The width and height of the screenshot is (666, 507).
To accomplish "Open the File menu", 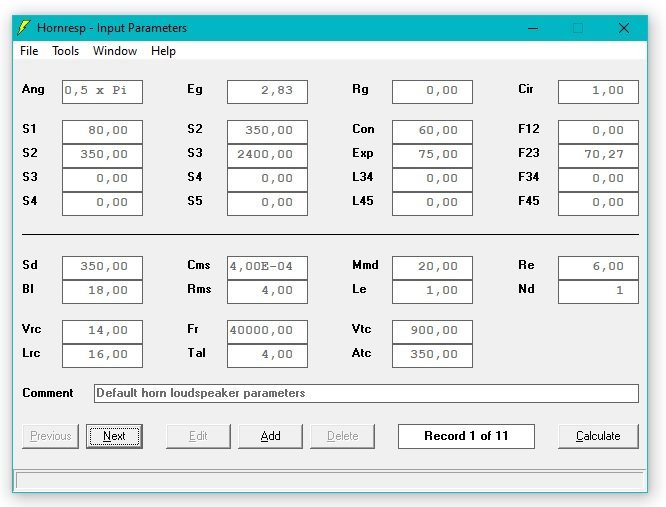I will point(29,51).
